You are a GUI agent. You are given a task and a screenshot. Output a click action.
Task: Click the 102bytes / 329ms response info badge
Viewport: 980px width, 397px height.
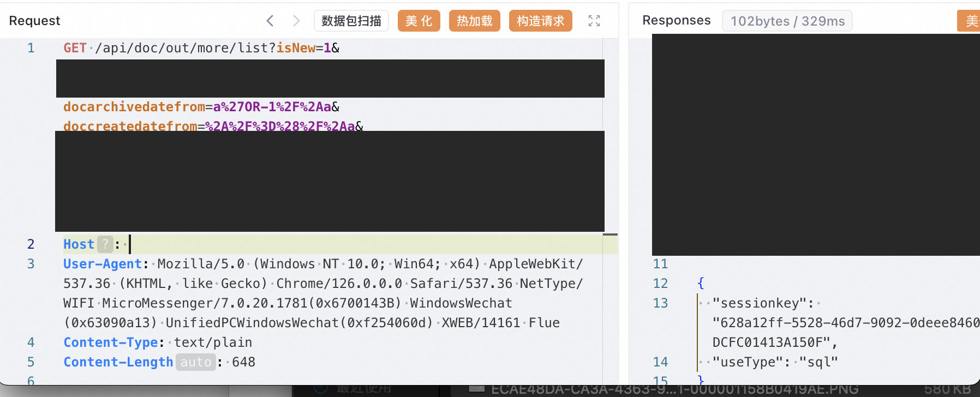[787, 21]
